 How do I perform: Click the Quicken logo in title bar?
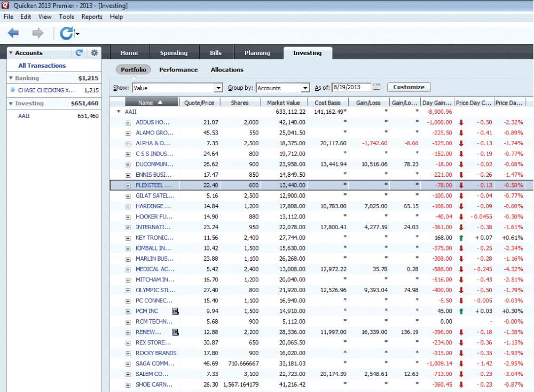(5, 5)
